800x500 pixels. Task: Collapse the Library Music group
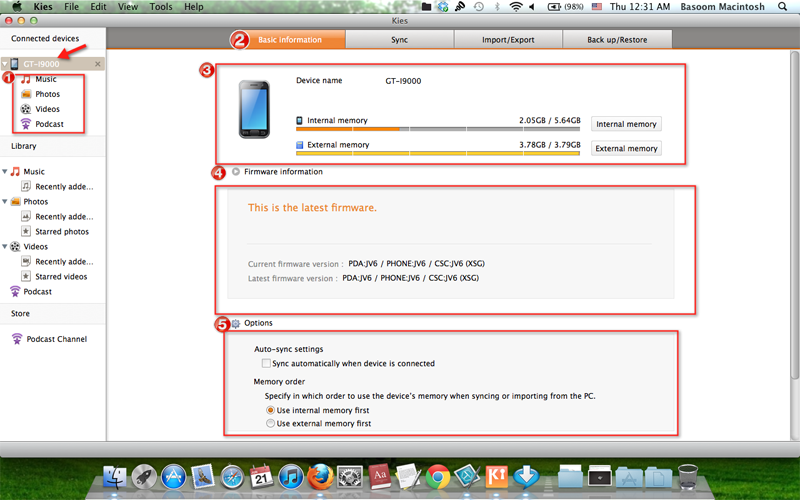(x=5, y=171)
